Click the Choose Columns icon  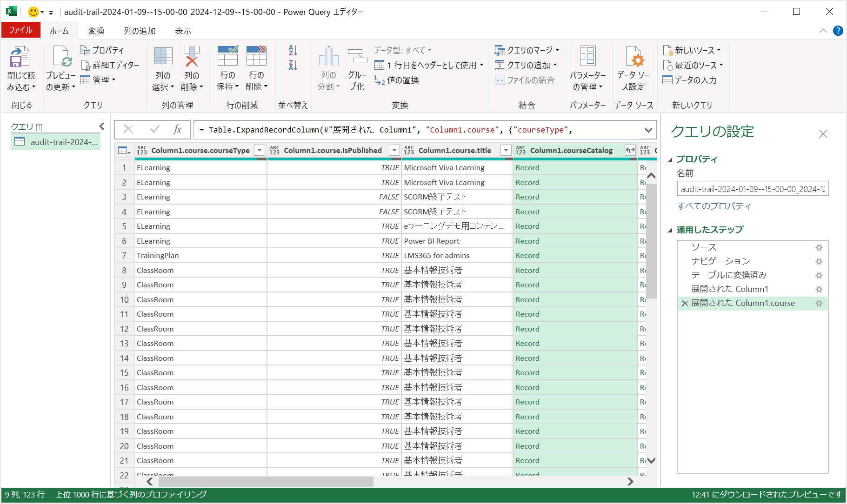coord(163,56)
